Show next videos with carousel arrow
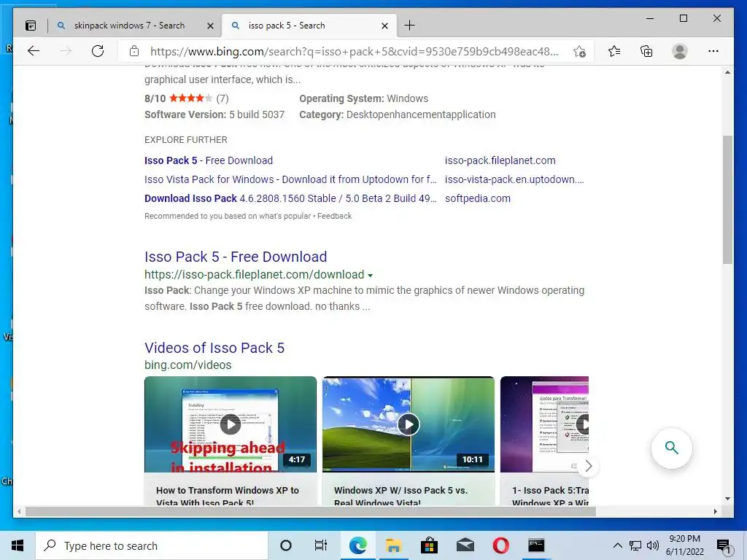This screenshot has width=747, height=560. 589,466
